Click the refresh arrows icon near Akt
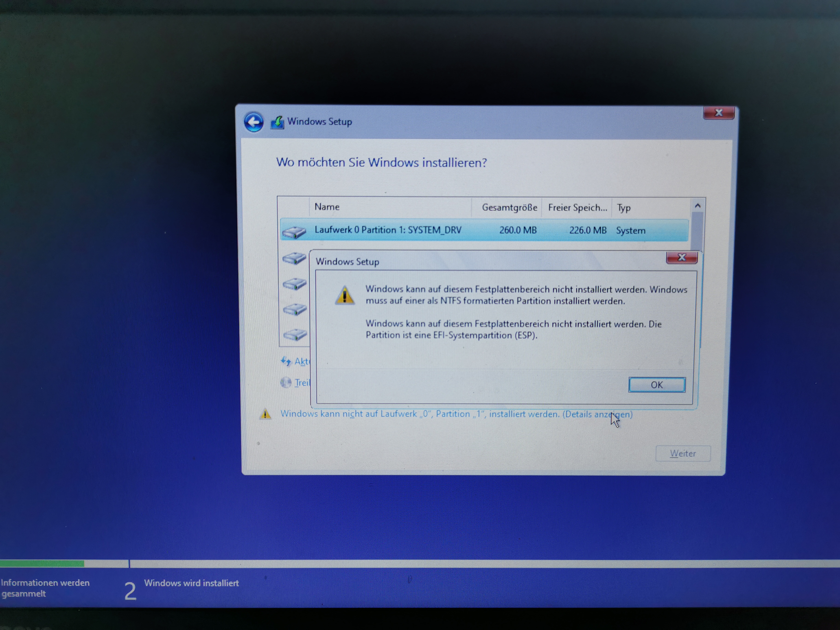 (286, 361)
